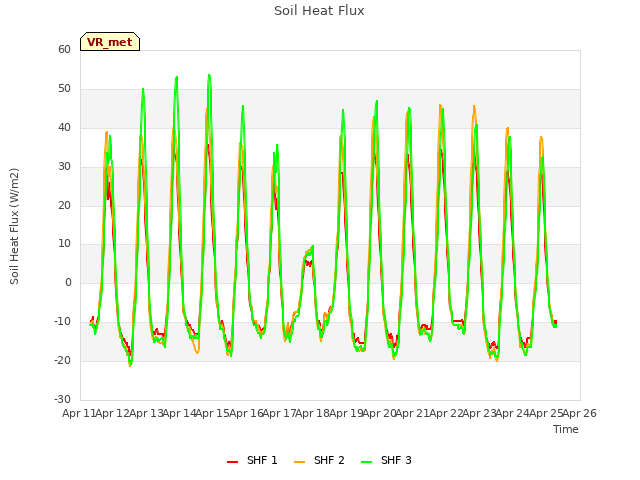This screenshot has height=480, width=640.
Task: Click the 10 y-axis tick label
Action: click(x=64, y=244)
